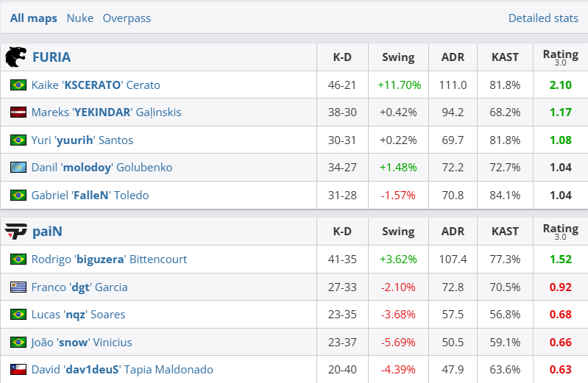Open Lucas 'nqz' Soares's player profile
This screenshot has height=383, width=588.
(x=78, y=315)
